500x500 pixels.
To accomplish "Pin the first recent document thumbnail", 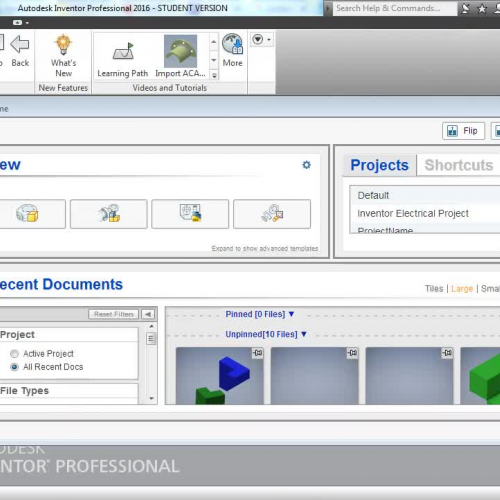I will 258,353.
